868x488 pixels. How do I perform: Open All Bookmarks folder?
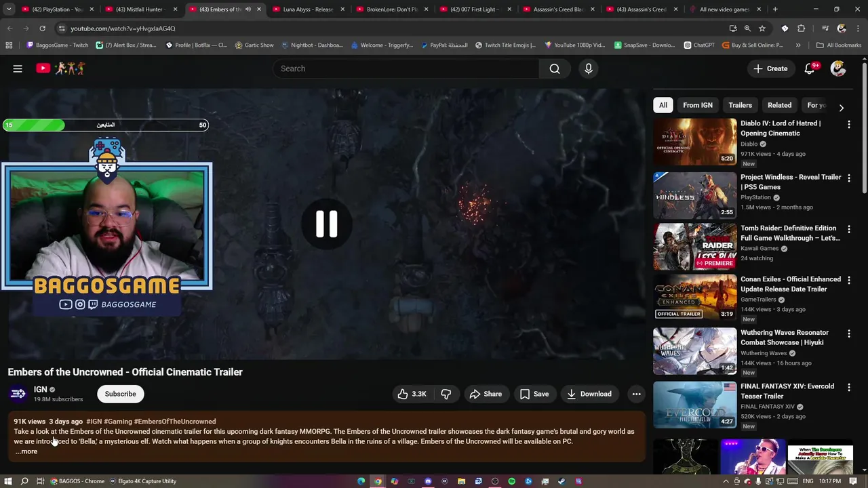pyautogui.click(x=838, y=45)
